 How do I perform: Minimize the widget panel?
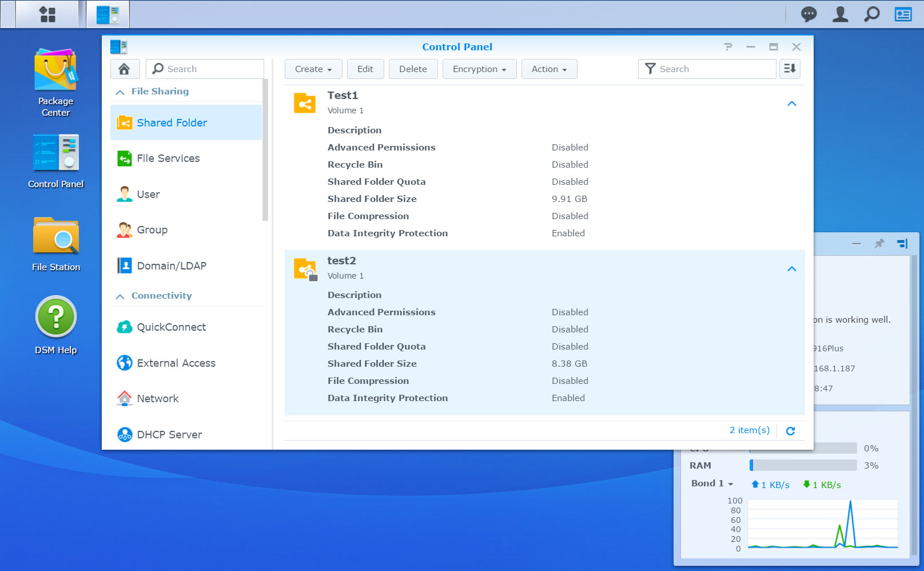(856, 244)
